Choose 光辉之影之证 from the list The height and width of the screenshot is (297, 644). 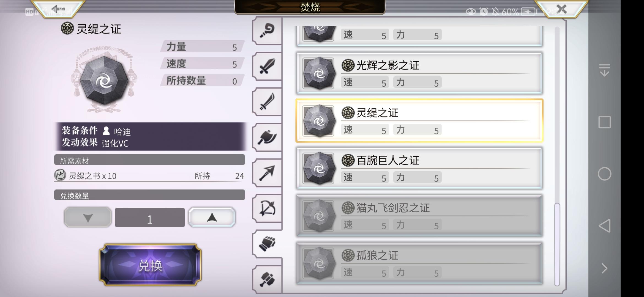point(419,73)
